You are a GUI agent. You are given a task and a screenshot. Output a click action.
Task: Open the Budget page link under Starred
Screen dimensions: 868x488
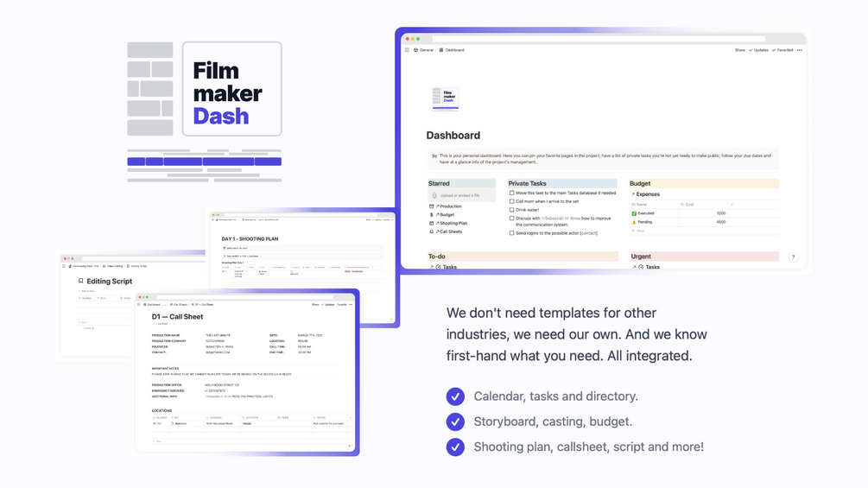(441, 215)
